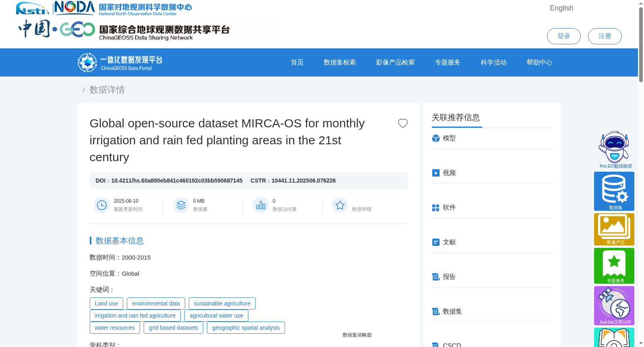Click the 软件 recommendation label
This screenshot has width=644, height=347.
pos(449,208)
